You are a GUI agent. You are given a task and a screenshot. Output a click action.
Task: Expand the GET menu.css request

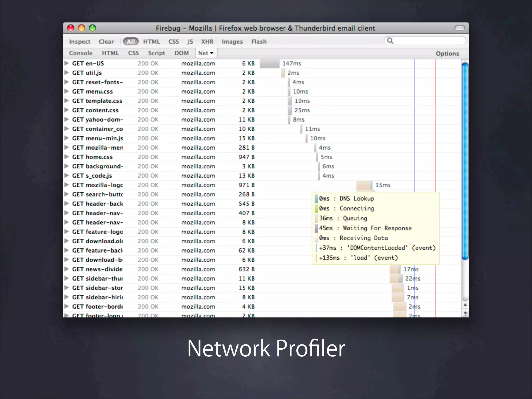point(67,91)
